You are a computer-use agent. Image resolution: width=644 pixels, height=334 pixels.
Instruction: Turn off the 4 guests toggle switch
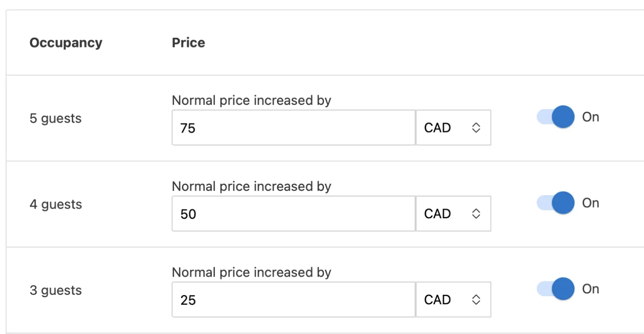(555, 203)
